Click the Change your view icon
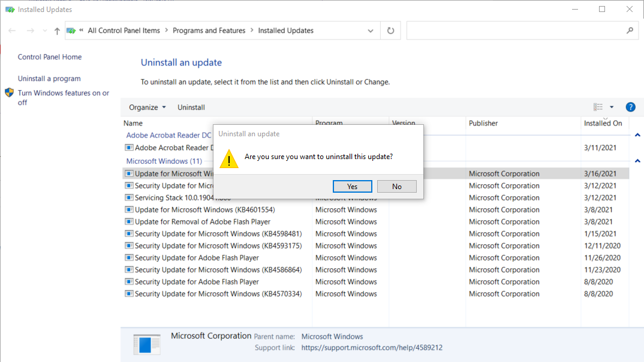The image size is (644, 362). coord(598,106)
